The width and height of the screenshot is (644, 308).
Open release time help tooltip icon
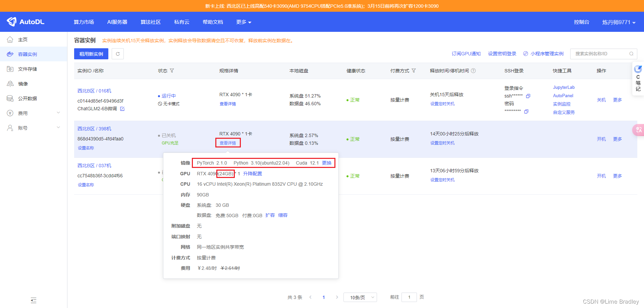(473, 71)
